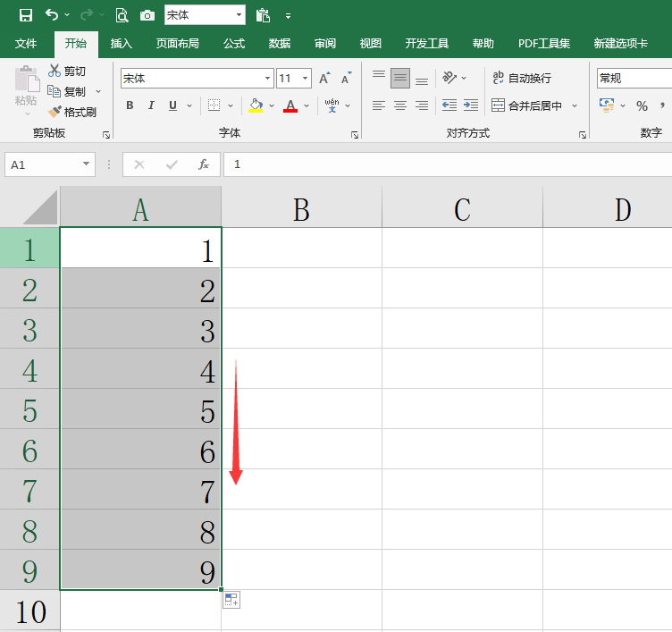Switch to the 插入 (Insert) tab
672x632 pixels.
click(122, 43)
